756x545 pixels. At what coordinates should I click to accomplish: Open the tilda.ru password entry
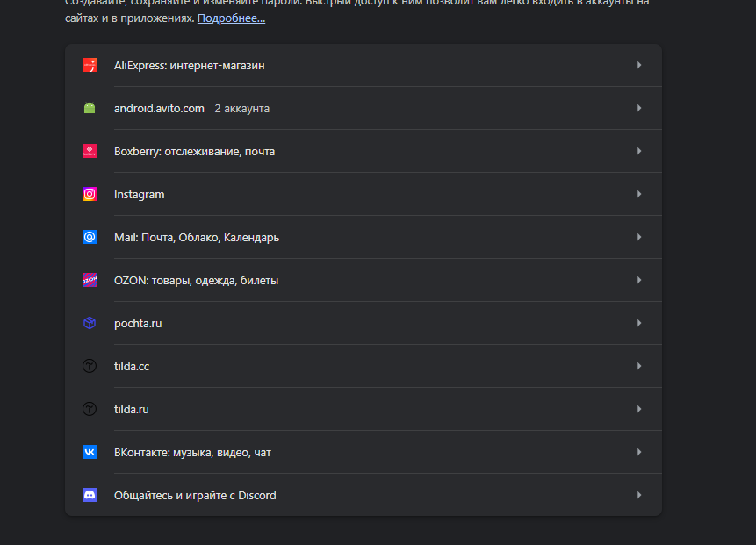(x=363, y=409)
